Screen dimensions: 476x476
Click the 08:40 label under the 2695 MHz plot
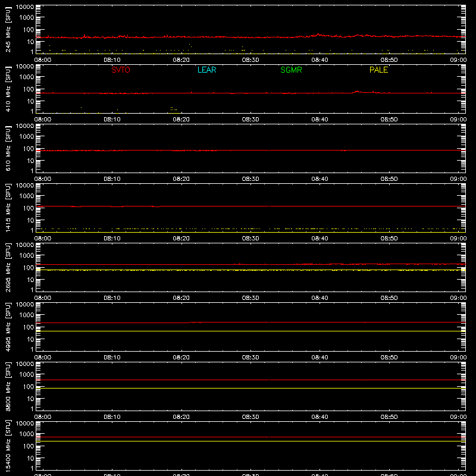tap(320, 298)
